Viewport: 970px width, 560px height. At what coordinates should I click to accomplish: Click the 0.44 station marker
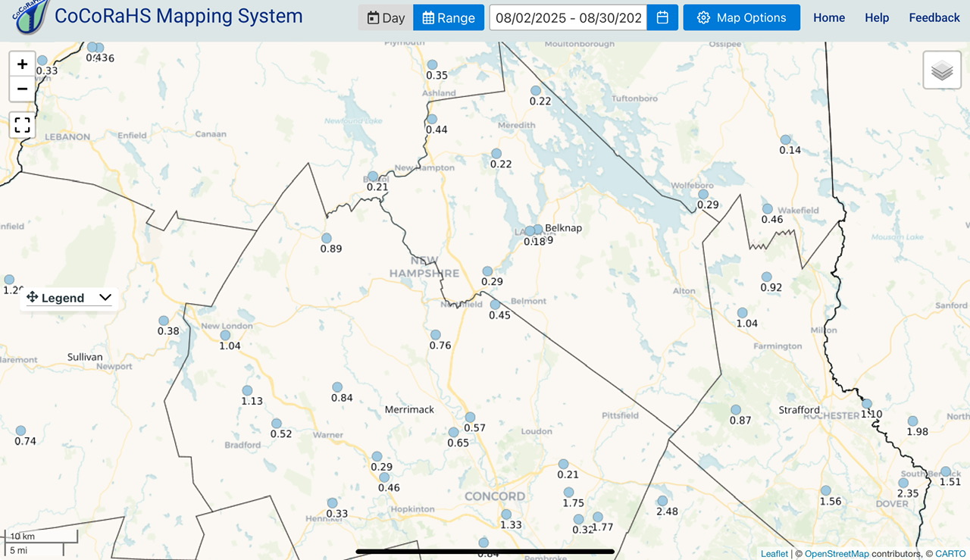[x=432, y=119]
